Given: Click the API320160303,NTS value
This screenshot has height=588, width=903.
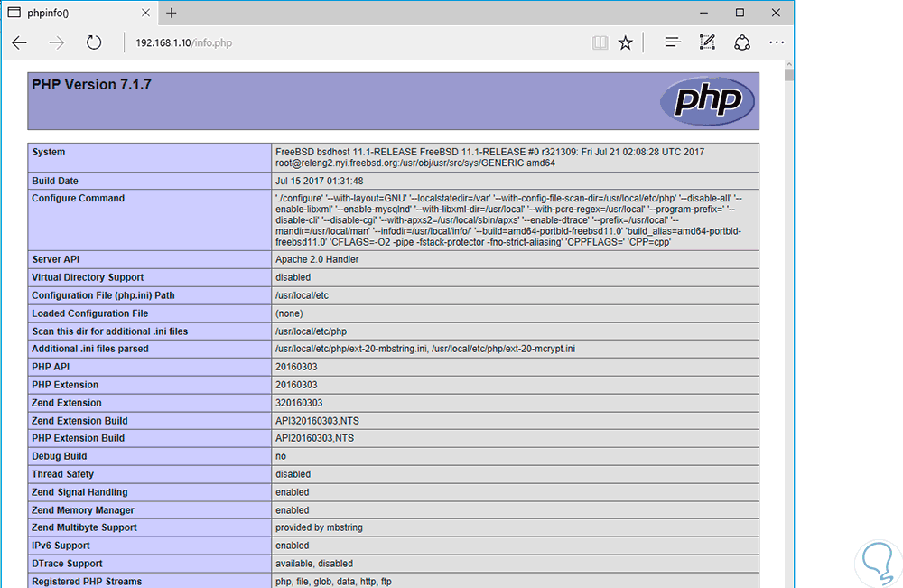Looking at the screenshot, I should (x=317, y=421).
